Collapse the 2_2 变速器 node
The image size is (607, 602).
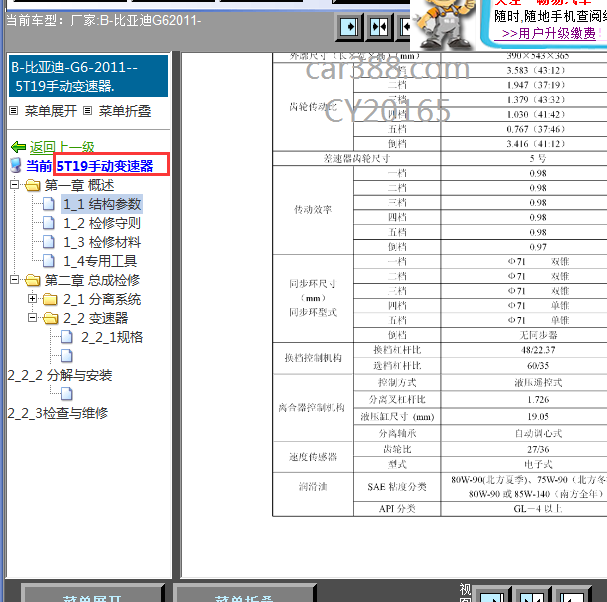33,317
